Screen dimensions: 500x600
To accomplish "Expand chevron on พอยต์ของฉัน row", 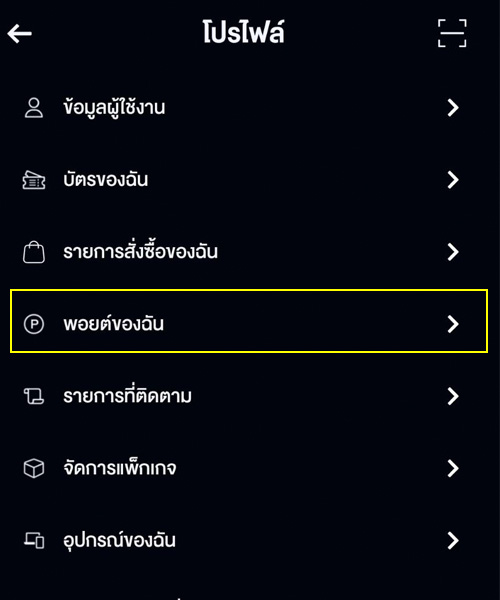I will tap(453, 324).
